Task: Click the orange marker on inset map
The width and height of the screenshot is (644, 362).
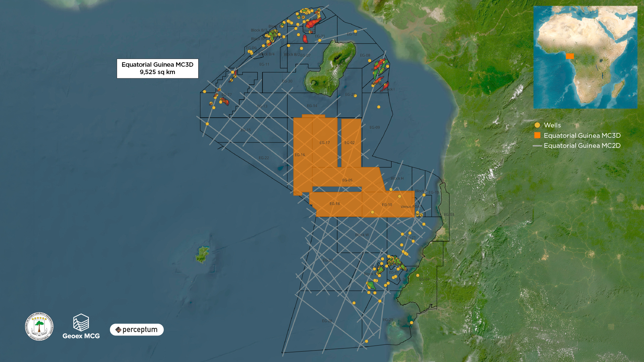Action: pyautogui.click(x=570, y=56)
